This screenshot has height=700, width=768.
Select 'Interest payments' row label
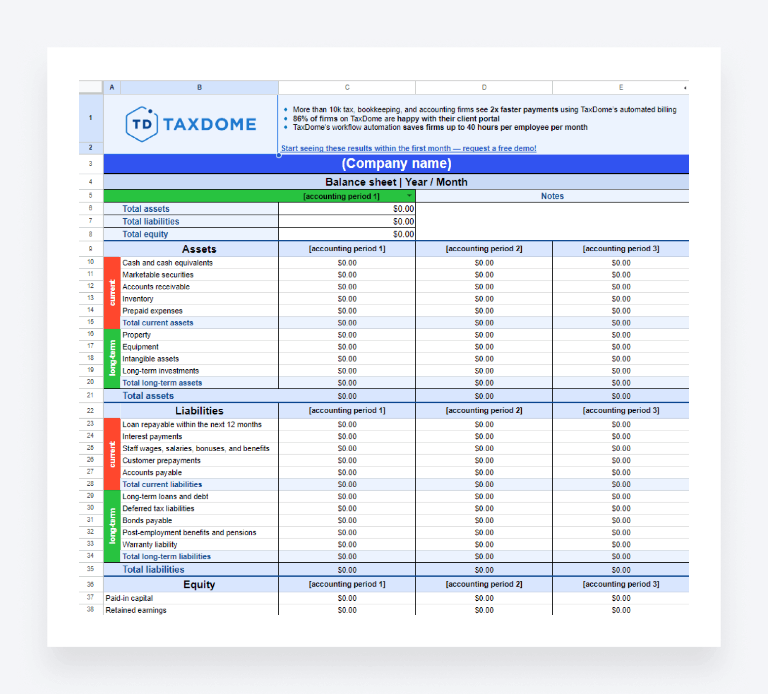pos(152,436)
